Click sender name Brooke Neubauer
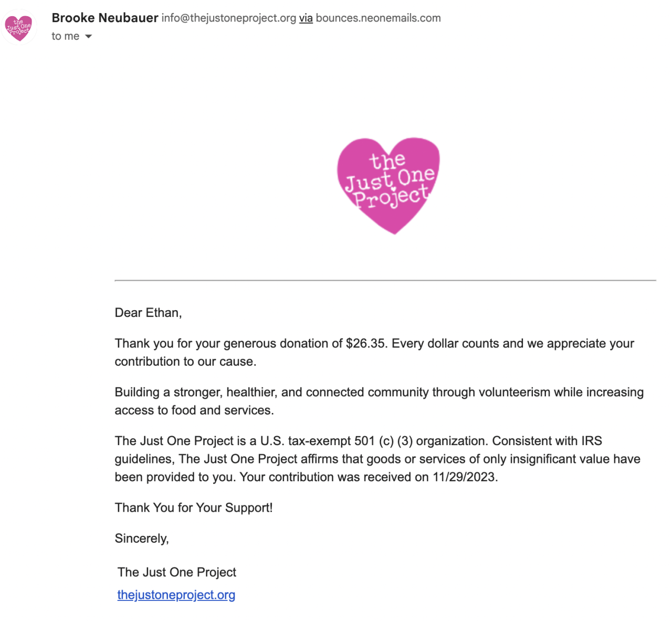672x623 pixels. [104, 18]
